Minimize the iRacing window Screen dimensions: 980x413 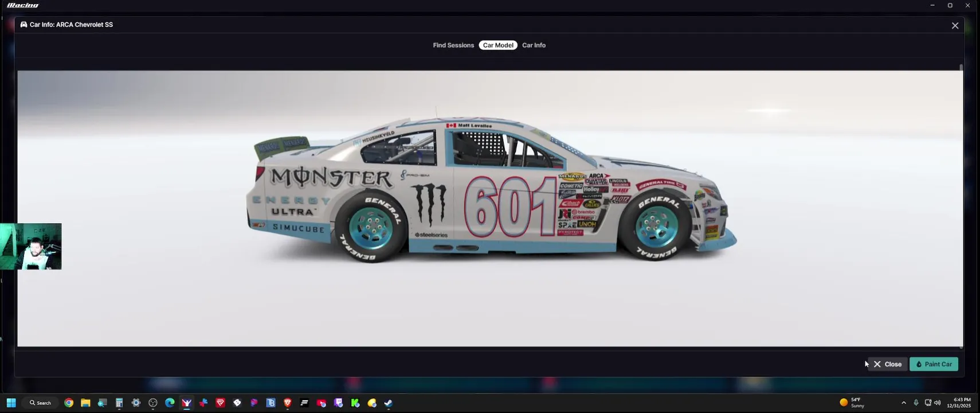tap(932, 5)
